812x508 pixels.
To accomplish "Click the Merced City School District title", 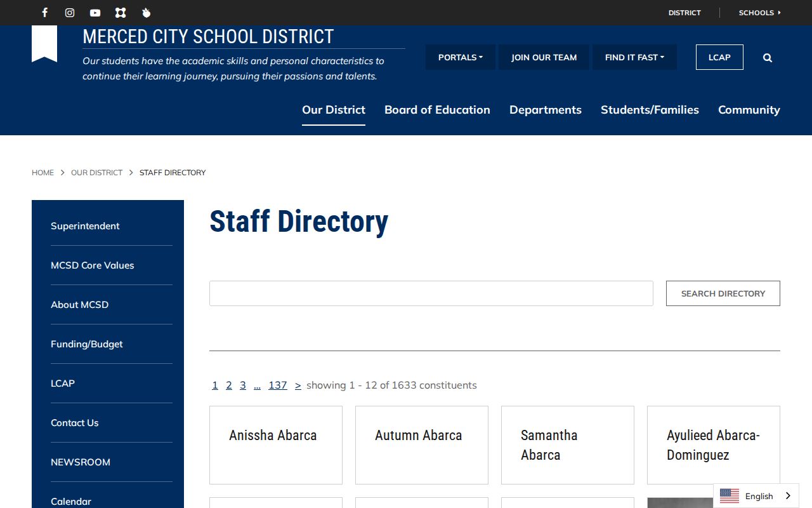I will pos(208,37).
